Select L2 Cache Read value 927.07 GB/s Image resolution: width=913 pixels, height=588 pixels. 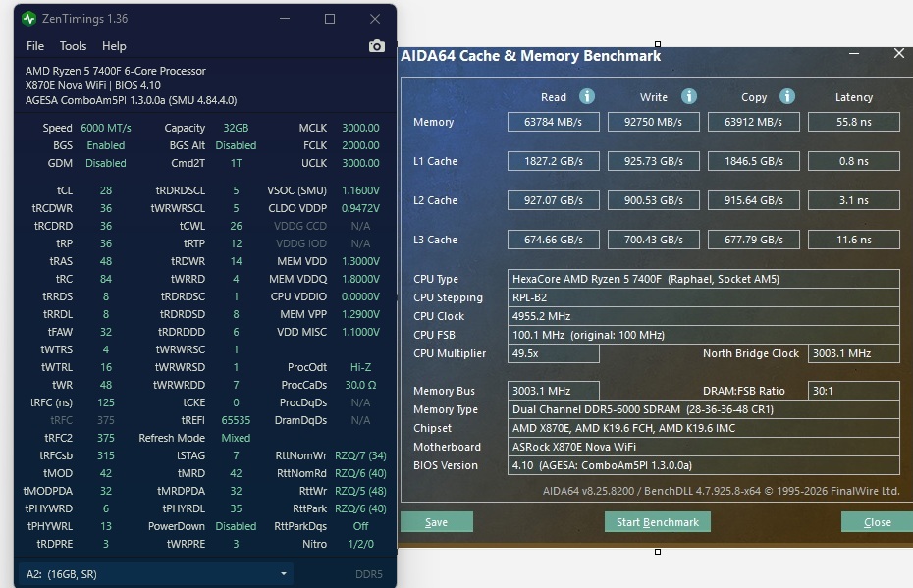pos(553,200)
